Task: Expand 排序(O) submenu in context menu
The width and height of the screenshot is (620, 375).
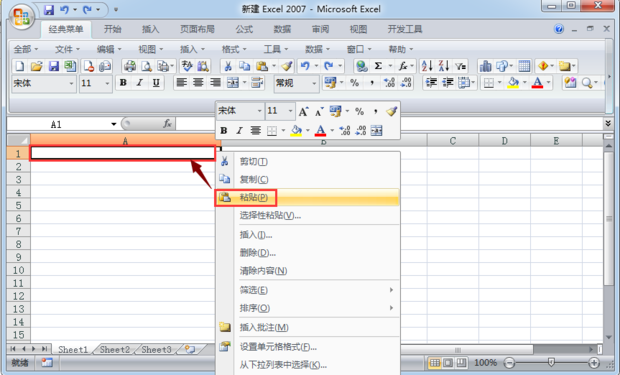Action: (391, 308)
